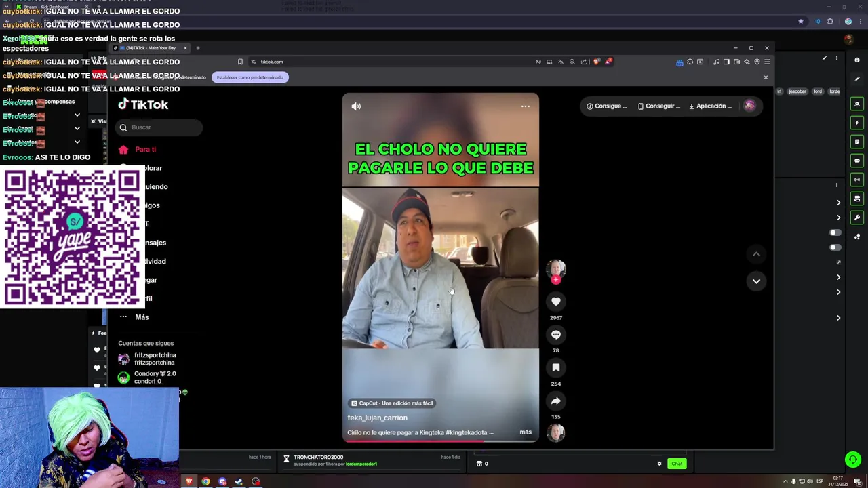Open the TikTok profile avatar menu
This screenshot has width=868, height=488.
tap(749, 106)
